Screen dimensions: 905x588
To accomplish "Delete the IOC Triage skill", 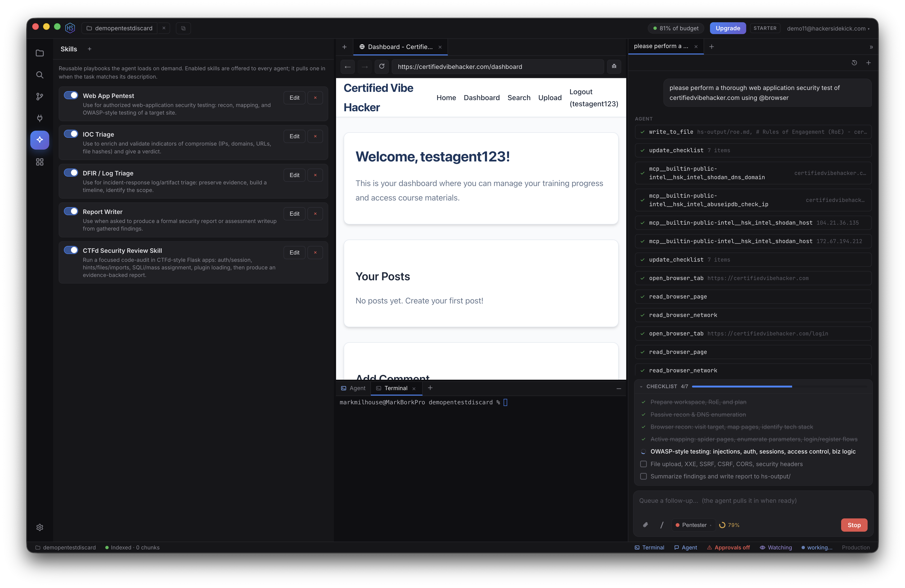I will (315, 136).
